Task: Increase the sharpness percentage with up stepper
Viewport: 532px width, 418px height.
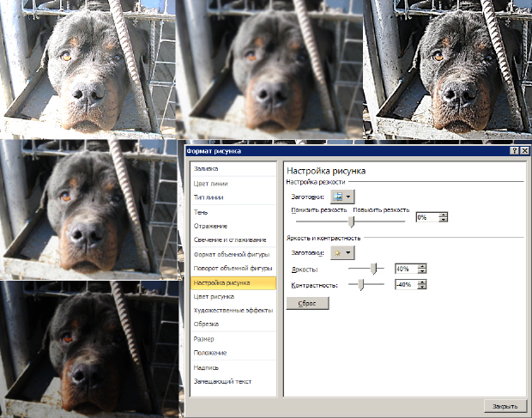Action: click(443, 215)
